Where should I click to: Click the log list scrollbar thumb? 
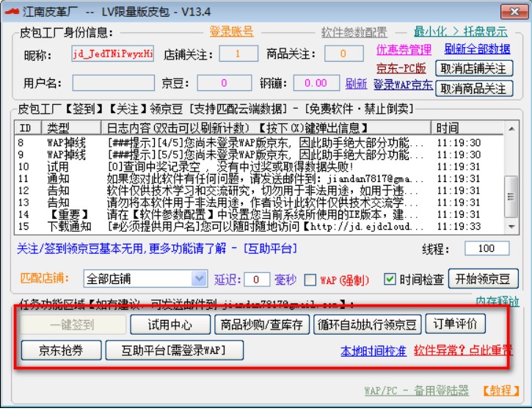coord(511,197)
